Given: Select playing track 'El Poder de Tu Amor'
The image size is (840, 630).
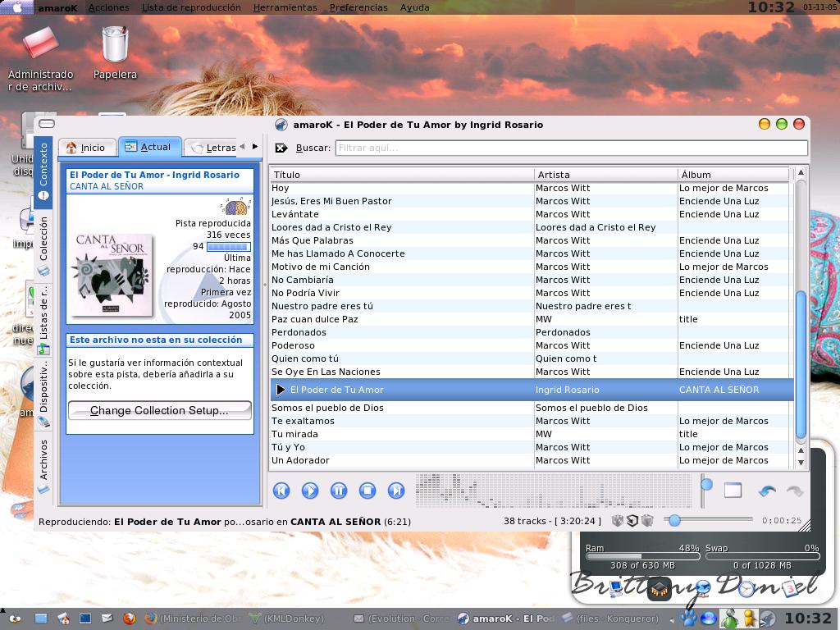Looking at the screenshot, I should tap(531, 390).
